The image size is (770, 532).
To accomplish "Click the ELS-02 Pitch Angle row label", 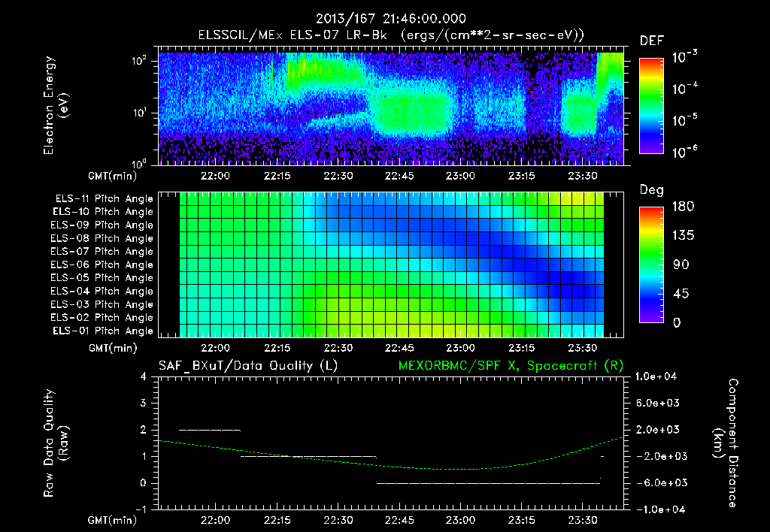I will (x=102, y=318).
